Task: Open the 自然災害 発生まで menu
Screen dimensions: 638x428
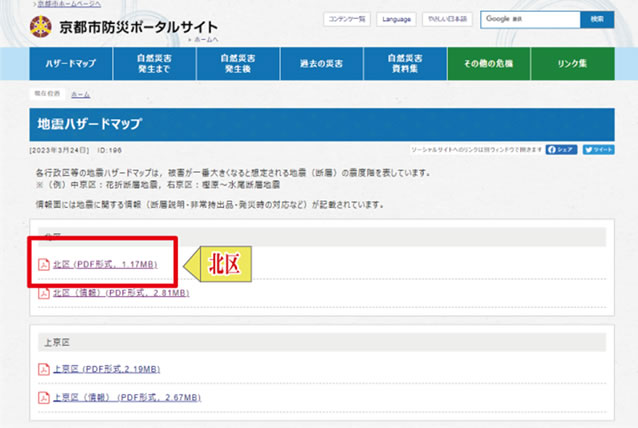Action: (x=154, y=63)
